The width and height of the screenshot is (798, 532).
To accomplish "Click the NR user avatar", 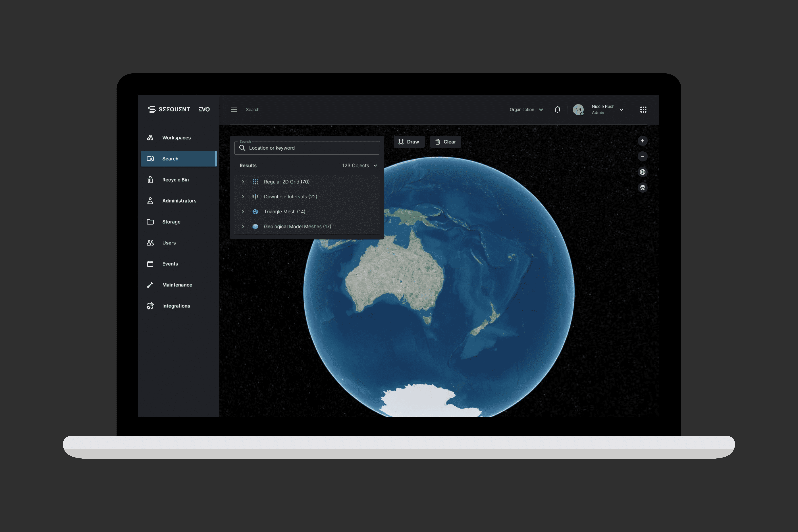I will point(578,110).
